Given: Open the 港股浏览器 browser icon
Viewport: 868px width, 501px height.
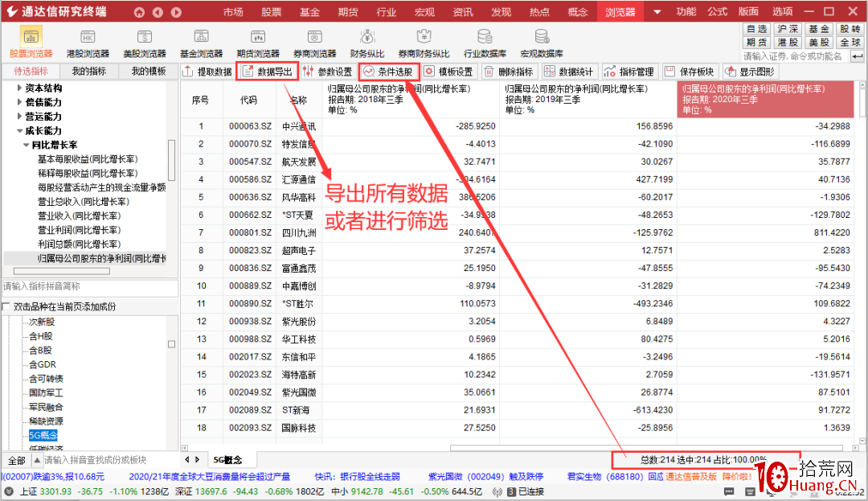Looking at the screenshot, I should click(88, 43).
